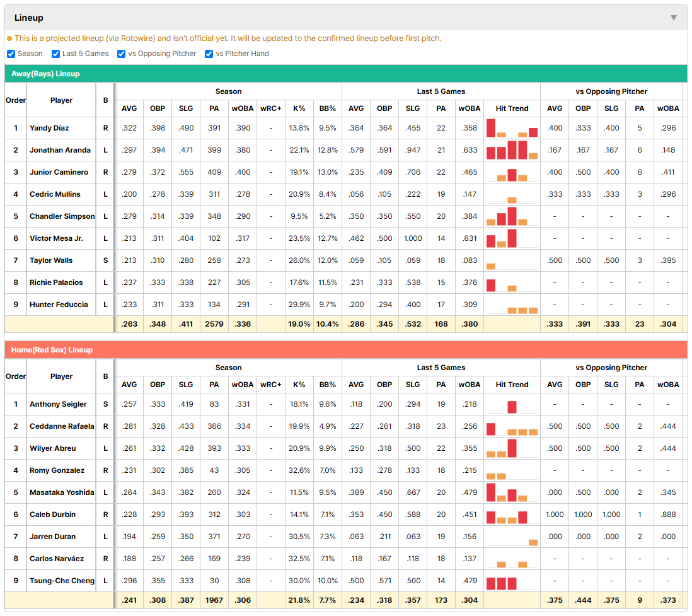Uncheck the Season checkbox

click(11, 54)
